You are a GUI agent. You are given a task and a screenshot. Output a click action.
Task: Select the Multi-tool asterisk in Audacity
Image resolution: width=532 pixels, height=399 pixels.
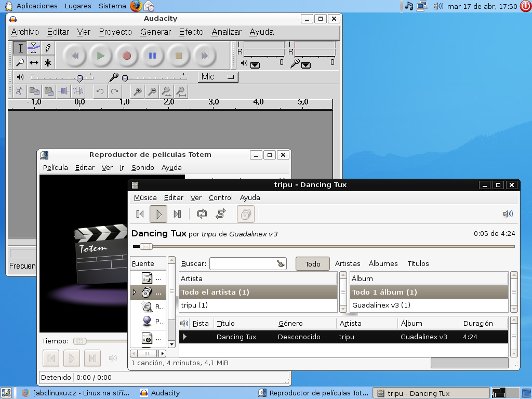tap(48, 62)
